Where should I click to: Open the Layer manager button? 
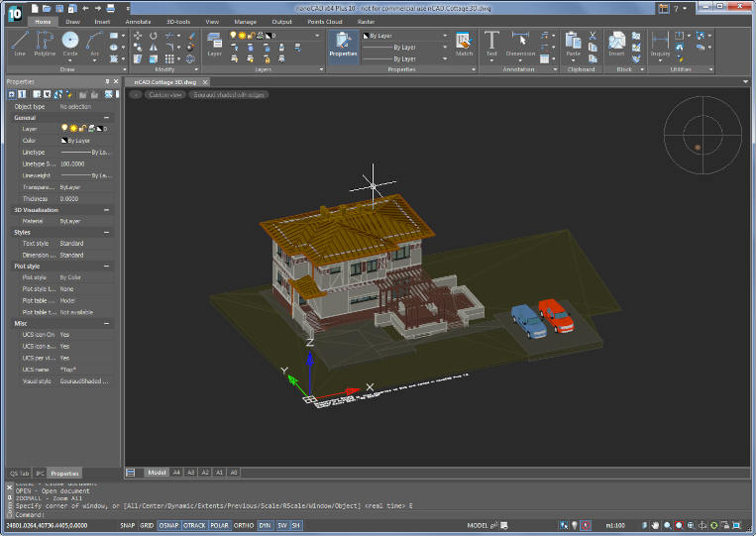point(214,44)
